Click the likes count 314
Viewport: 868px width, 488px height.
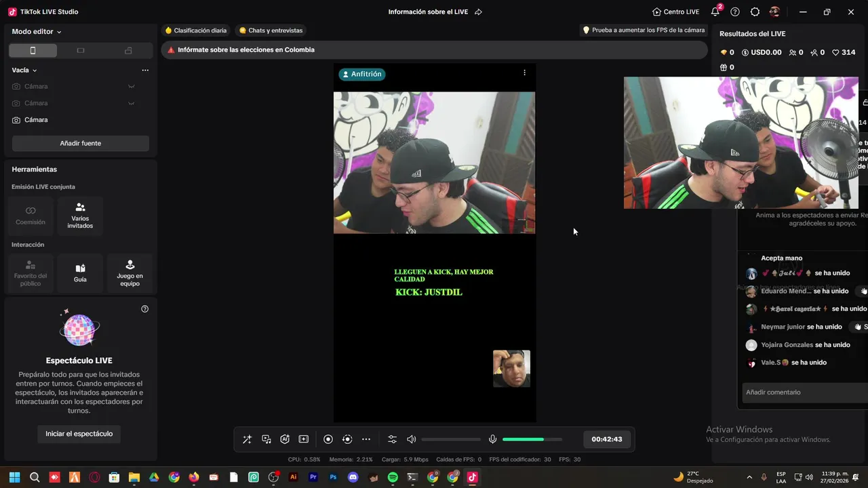[x=844, y=53]
